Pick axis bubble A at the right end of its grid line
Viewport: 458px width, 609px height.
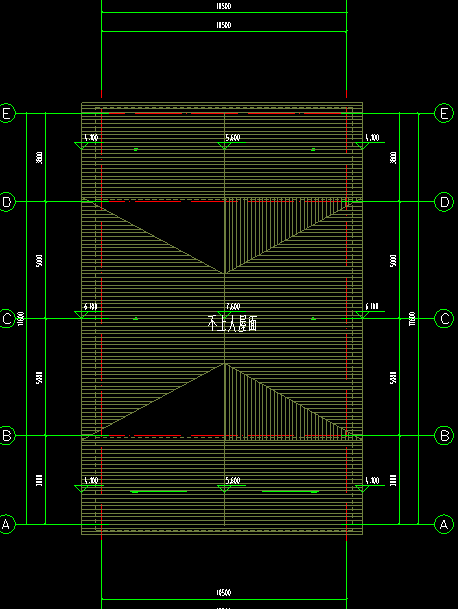444,525
